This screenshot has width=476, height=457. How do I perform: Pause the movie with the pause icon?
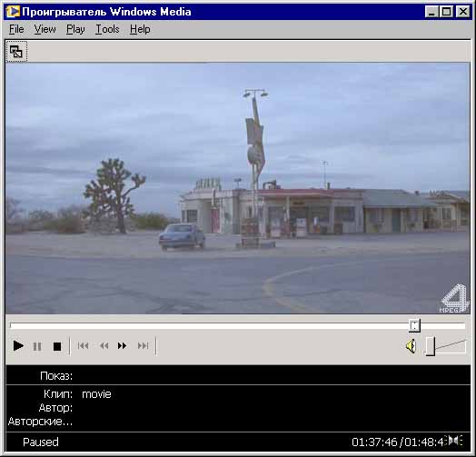tap(37, 346)
